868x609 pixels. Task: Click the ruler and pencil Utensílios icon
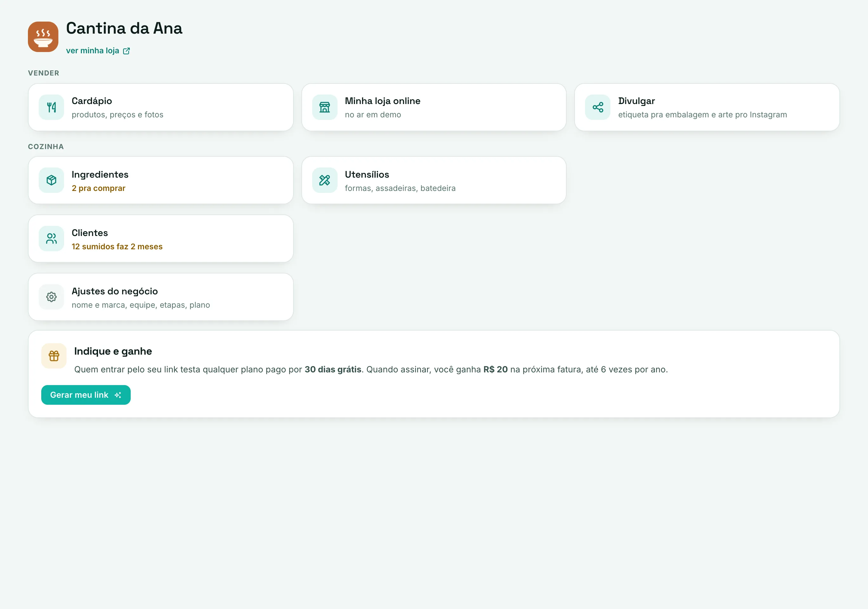[325, 180]
